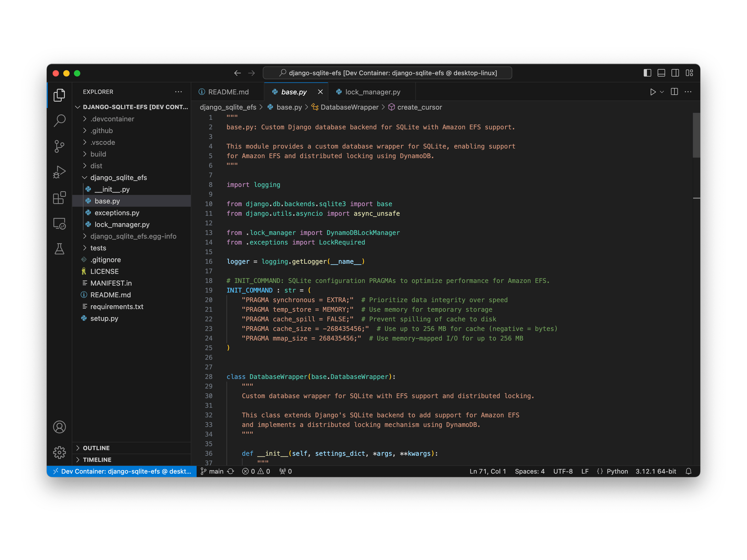Toggle the bottom panel

tap(661, 73)
